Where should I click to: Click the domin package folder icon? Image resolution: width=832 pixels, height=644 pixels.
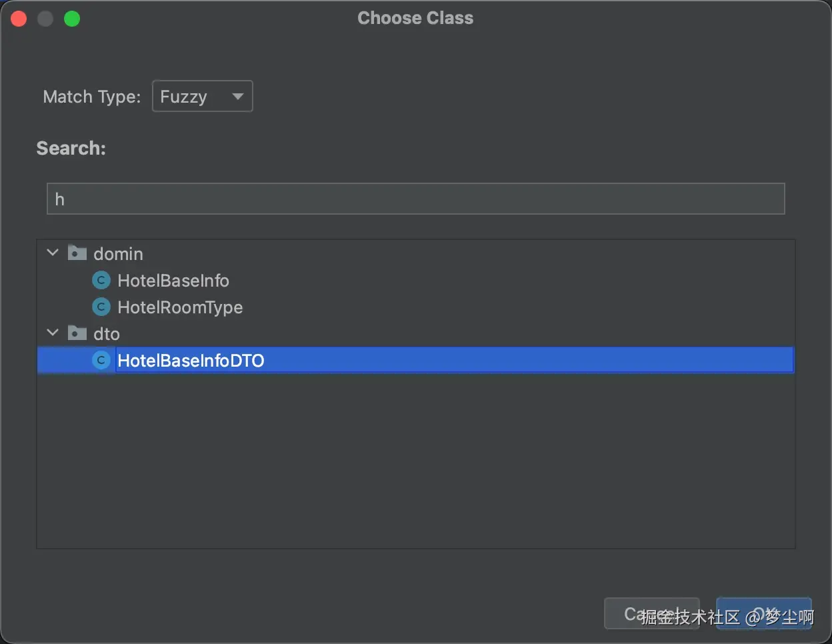coord(77,253)
